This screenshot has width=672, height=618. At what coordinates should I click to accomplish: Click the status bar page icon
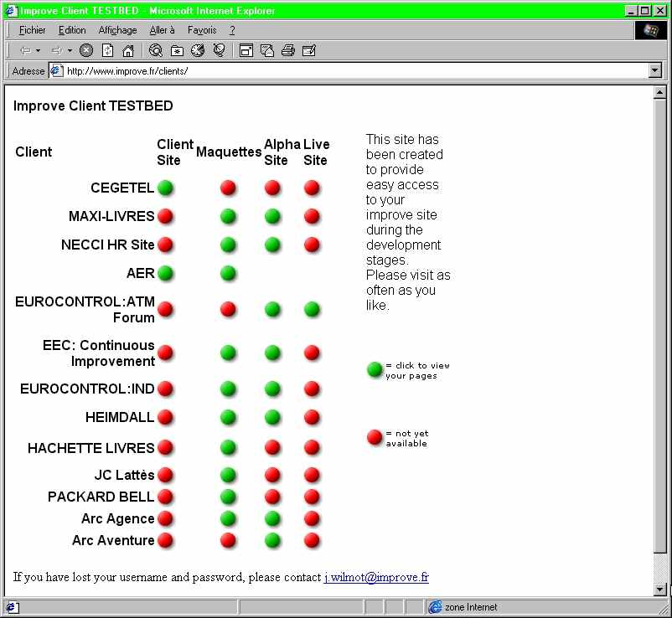point(12,607)
